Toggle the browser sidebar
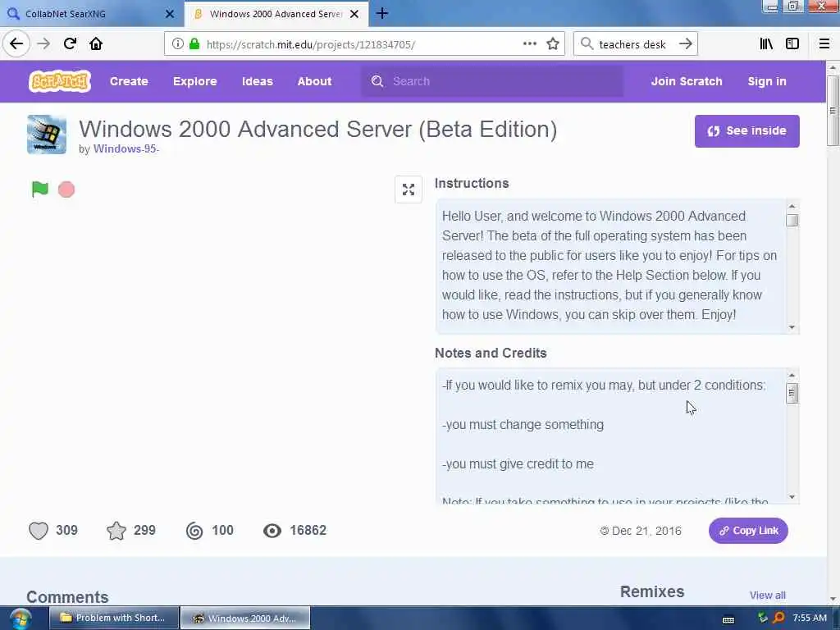 tap(792, 44)
